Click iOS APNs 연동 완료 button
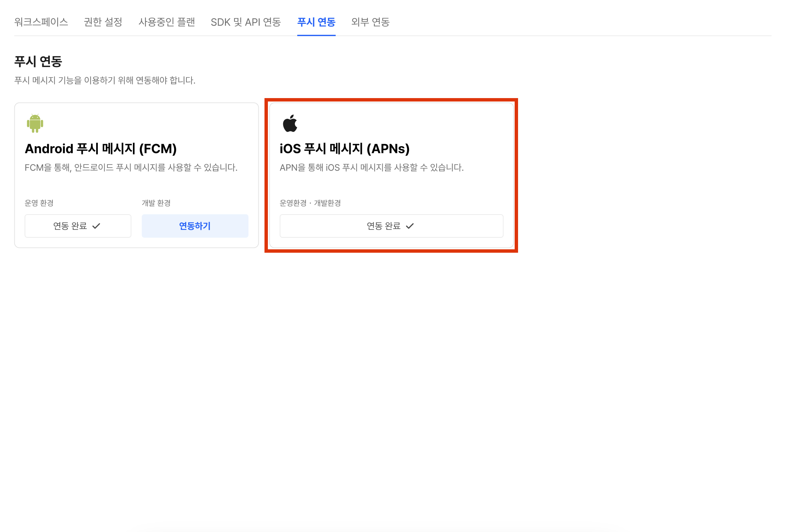Viewport: 788px width, 532px height. [x=392, y=226]
